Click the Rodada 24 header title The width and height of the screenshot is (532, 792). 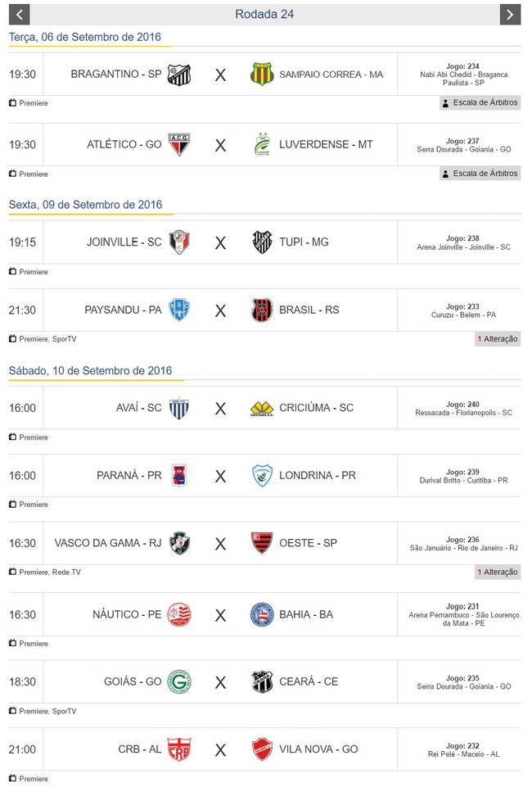tap(264, 14)
